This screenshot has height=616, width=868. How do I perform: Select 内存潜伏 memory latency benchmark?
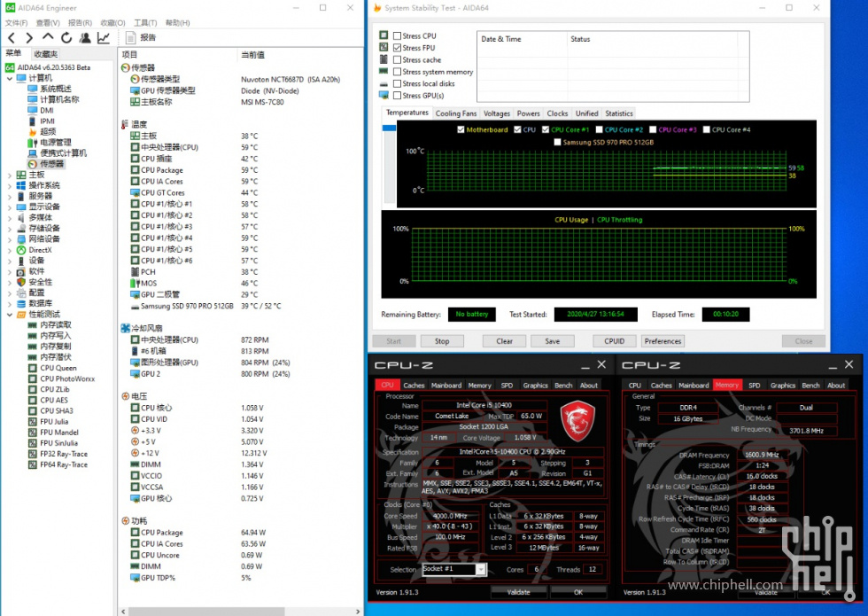pos(55,357)
